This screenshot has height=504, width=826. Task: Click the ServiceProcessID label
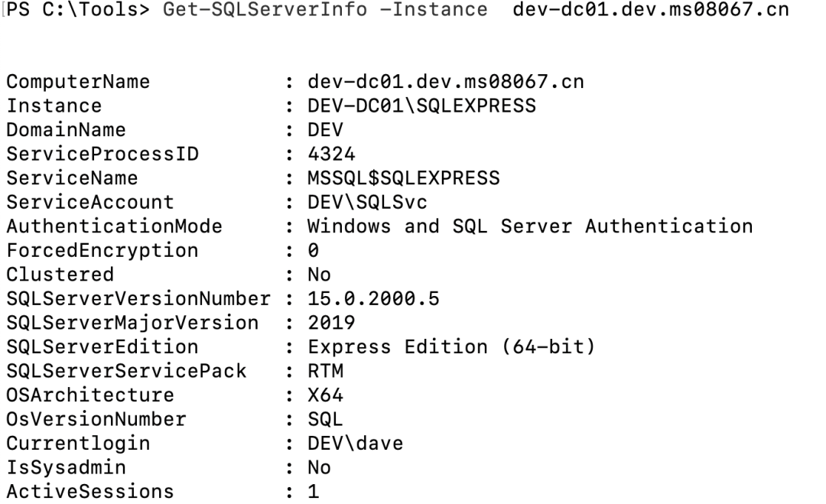[x=102, y=154]
